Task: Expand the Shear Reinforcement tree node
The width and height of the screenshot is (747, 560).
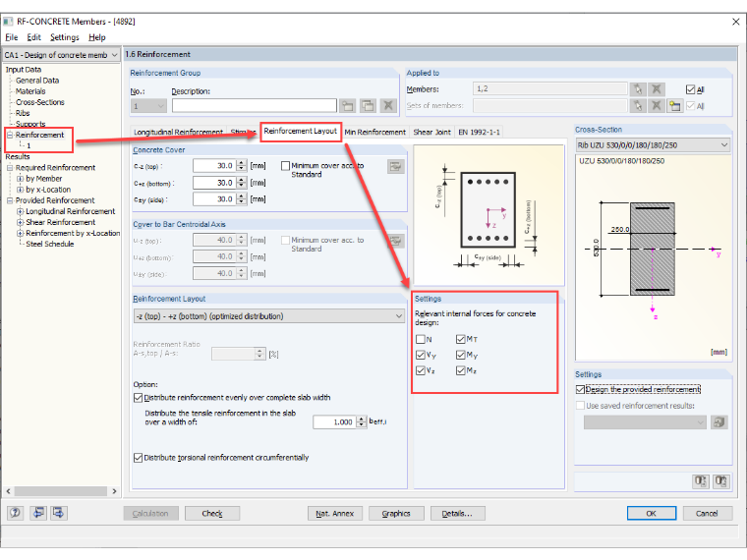Action: [20, 222]
